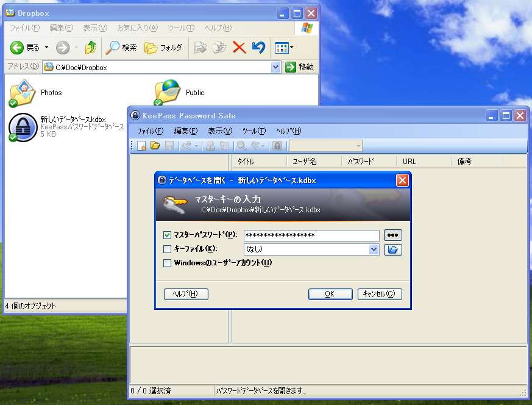The height and width of the screenshot is (405, 532).
Task: Click the Forward arrow in Dropbox window
Action: (x=63, y=48)
